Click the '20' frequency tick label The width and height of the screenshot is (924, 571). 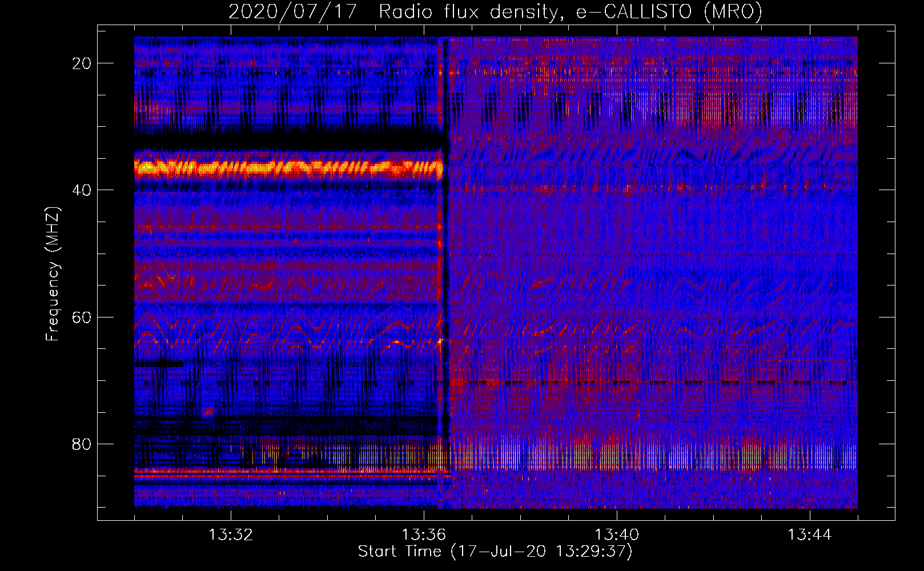point(82,63)
